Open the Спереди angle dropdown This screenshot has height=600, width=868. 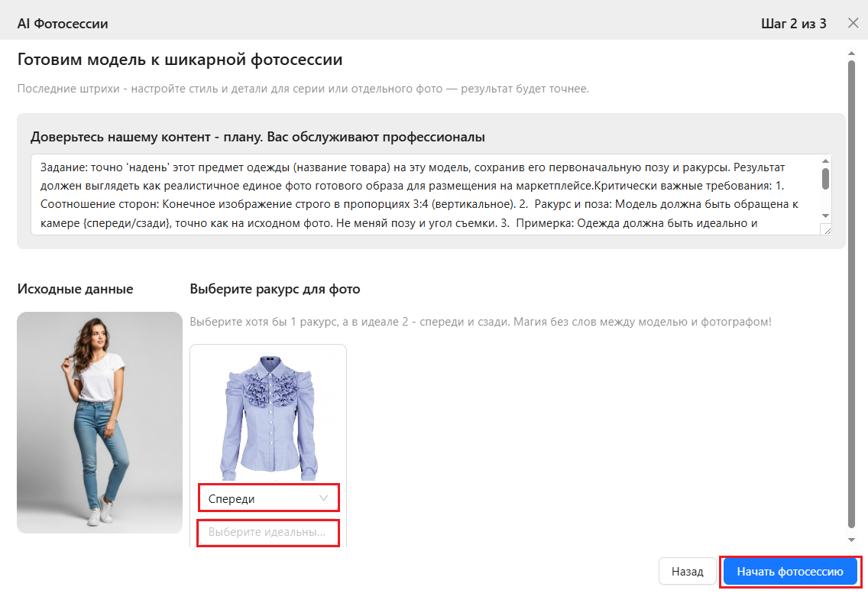[260, 498]
